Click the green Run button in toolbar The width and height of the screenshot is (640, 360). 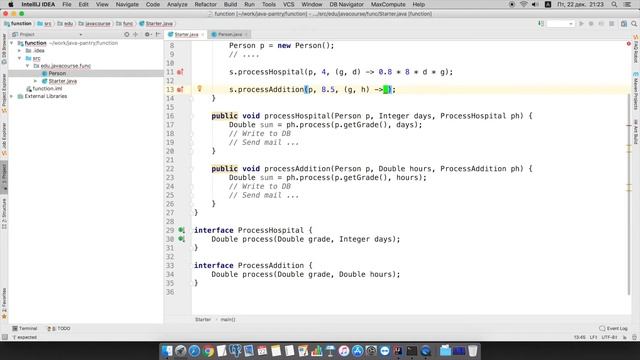[581, 24]
